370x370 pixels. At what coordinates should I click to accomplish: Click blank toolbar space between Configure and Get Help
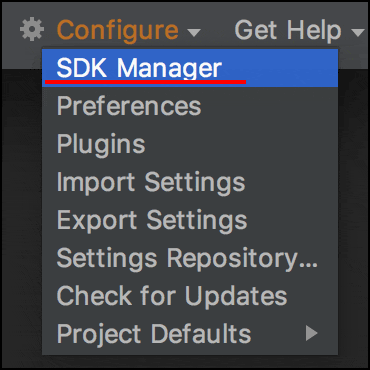tap(218, 31)
